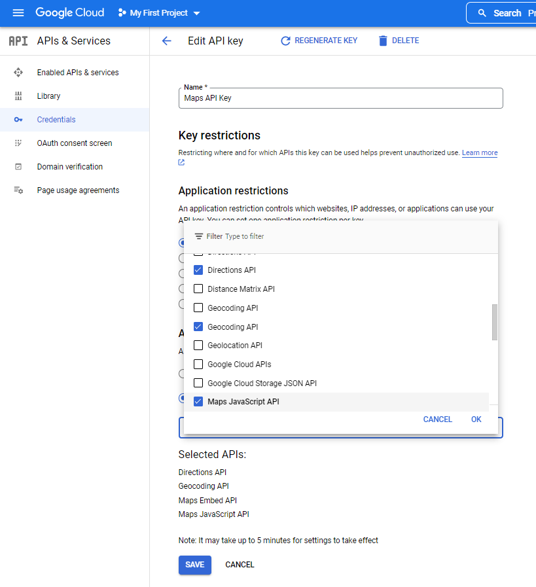Screen dimensions: 536x587
Task: Click the Credentials key icon in sidebar
Action: point(18,120)
